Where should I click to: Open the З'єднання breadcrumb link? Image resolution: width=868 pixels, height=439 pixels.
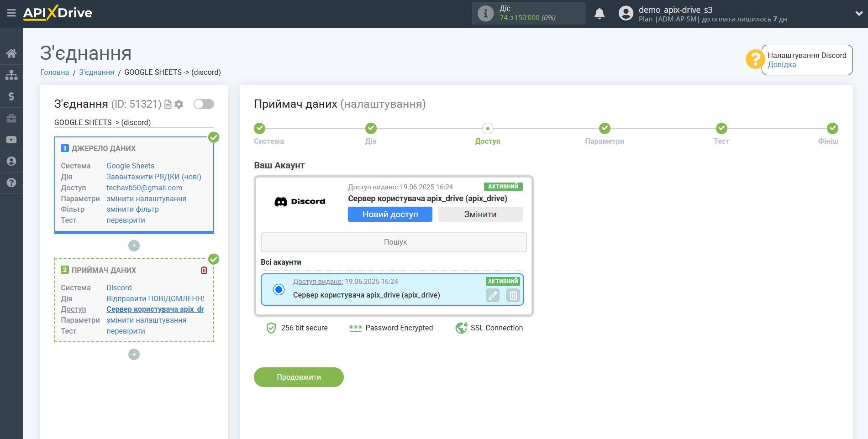[x=96, y=73]
